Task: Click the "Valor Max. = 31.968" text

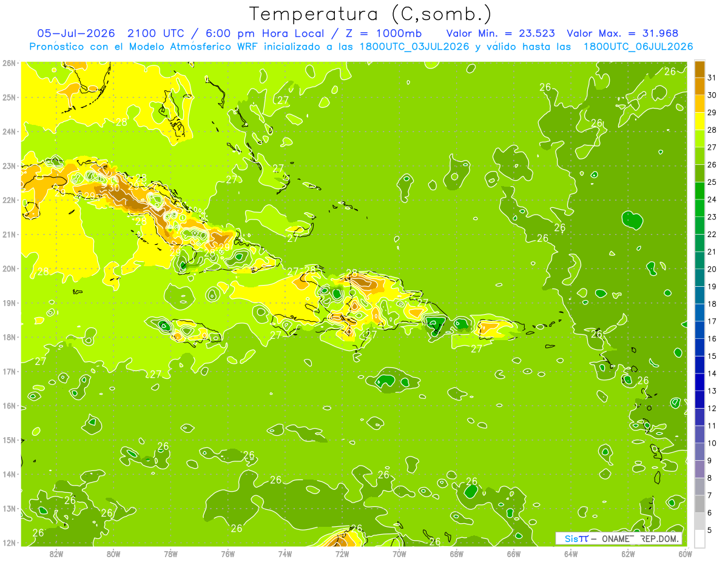Action: tap(622, 33)
